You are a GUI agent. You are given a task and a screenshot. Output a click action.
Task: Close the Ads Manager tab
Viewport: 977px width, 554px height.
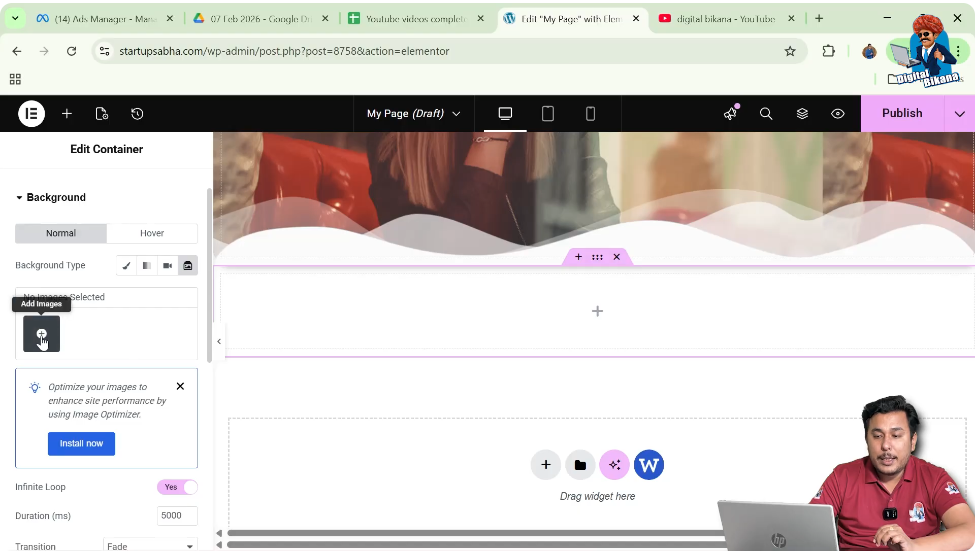point(169,19)
